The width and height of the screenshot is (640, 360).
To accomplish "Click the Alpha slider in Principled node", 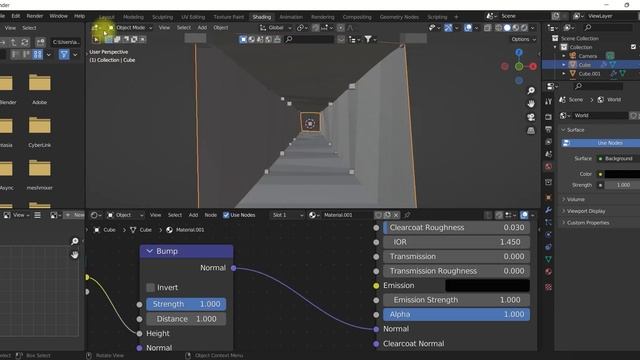I will tap(456, 314).
